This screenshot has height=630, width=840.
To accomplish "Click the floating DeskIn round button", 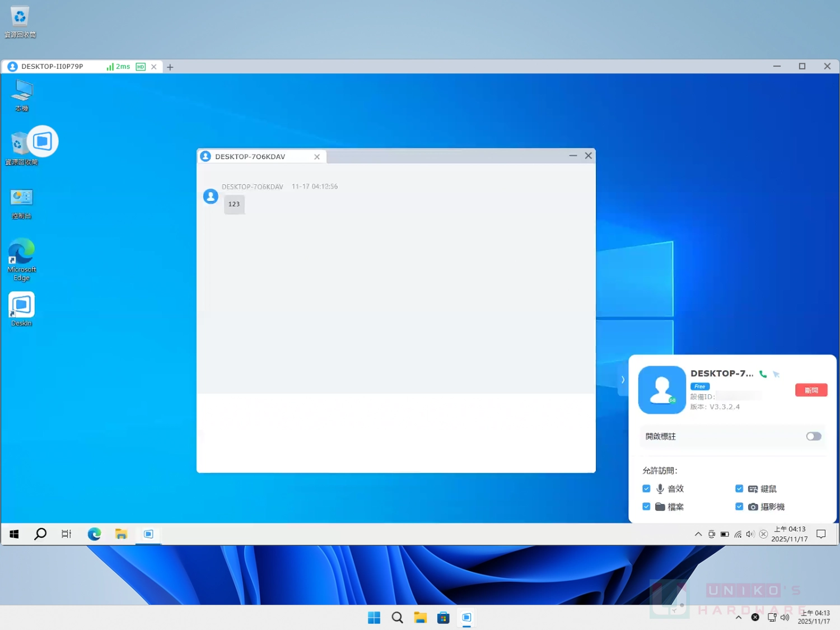I will coord(43,141).
